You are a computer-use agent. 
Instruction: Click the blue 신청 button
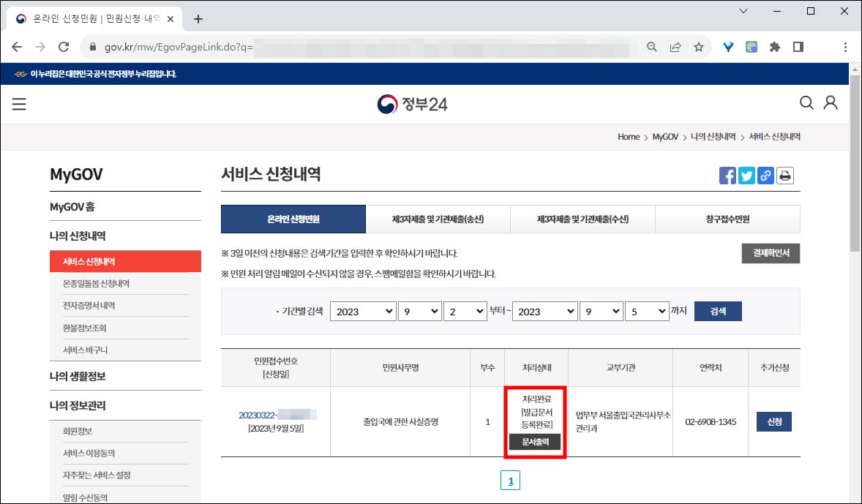(774, 422)
